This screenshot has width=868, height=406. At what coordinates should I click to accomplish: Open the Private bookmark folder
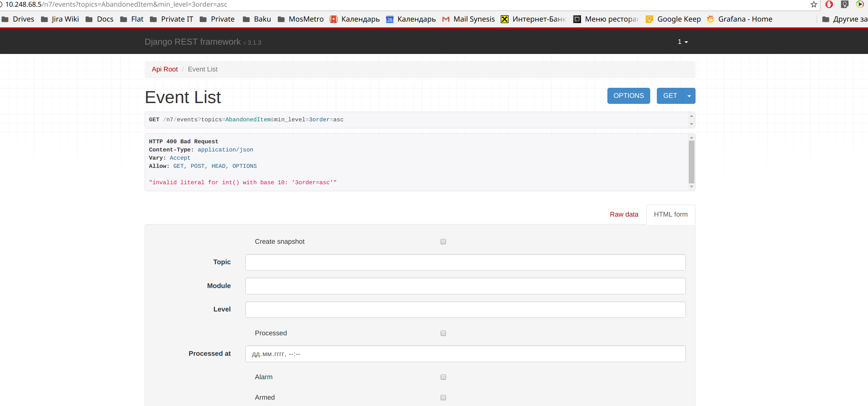pyautogui.click(x=217, y=19)
